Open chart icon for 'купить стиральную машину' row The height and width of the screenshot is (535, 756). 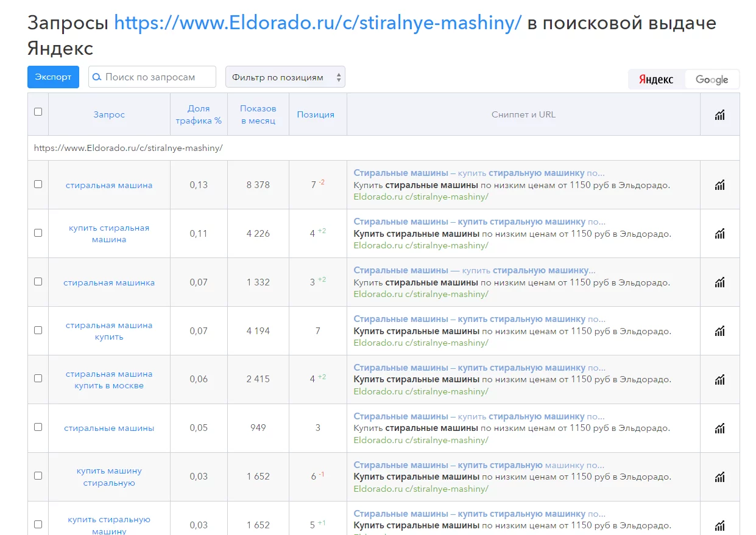[x=719, y=525]
